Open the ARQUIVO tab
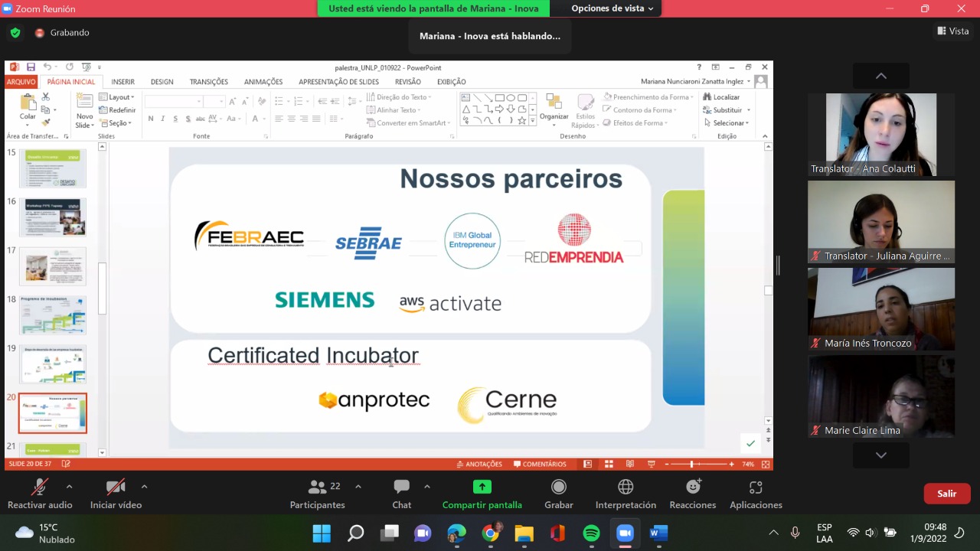980x551 pixels. (21, 82)
